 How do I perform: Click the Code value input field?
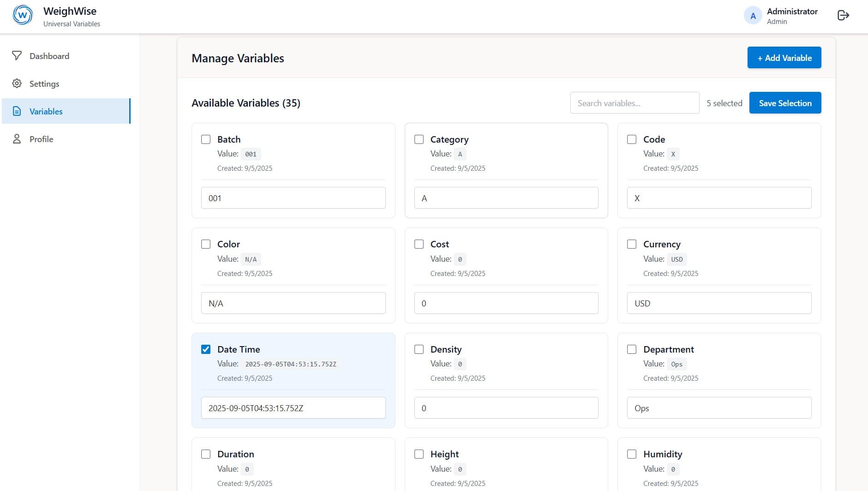point(719,198)
